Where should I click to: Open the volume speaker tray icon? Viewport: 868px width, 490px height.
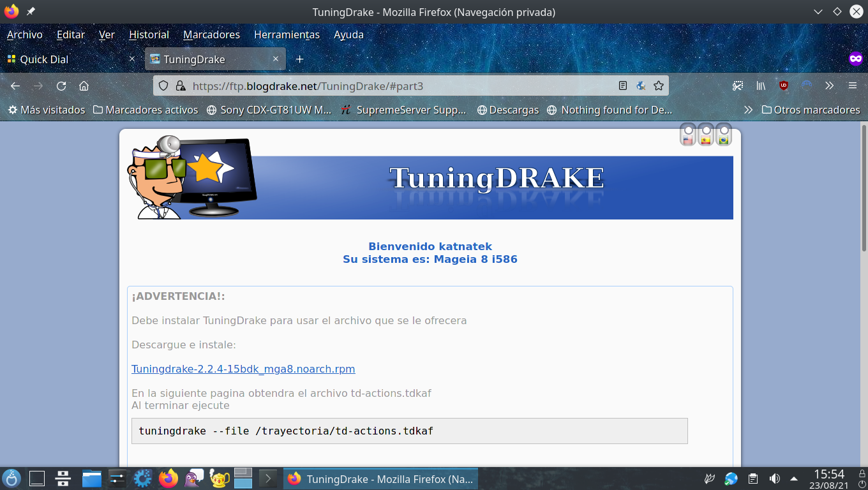pos(774,479)
